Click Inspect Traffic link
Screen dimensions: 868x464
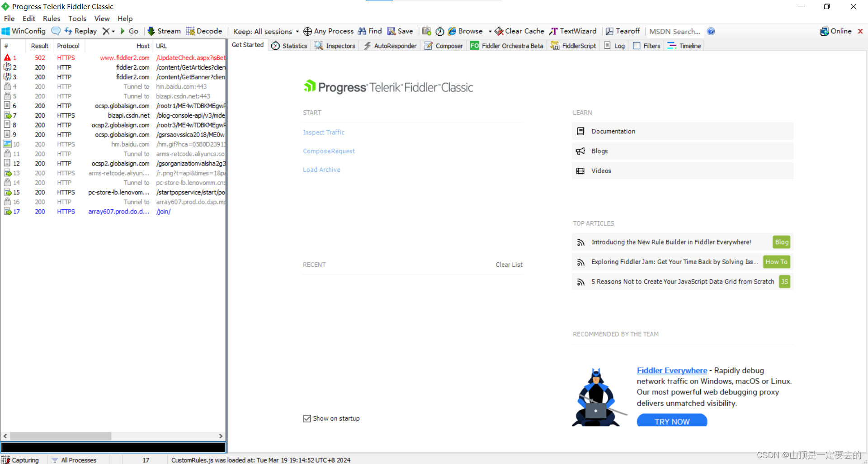click(324, 133)
